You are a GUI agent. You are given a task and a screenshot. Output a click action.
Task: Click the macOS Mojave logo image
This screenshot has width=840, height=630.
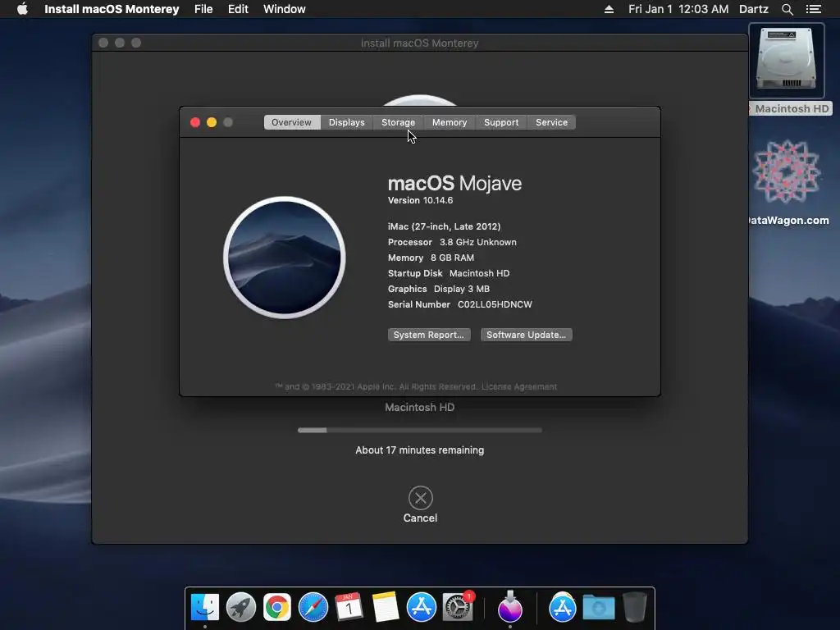285,258
